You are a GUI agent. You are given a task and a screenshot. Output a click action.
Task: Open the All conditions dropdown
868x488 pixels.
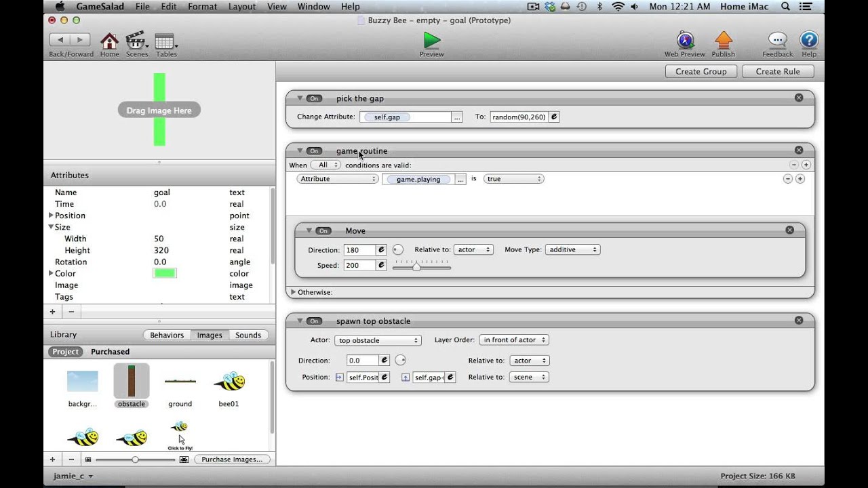pyautogui.click(x=325, y=165)
